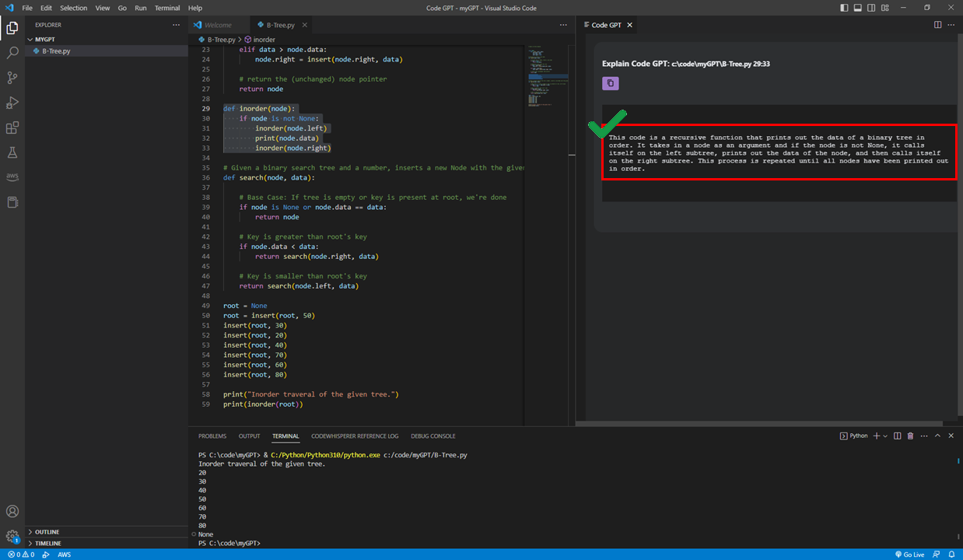Toggle the secondary side bar visibility

coord(872,8)
